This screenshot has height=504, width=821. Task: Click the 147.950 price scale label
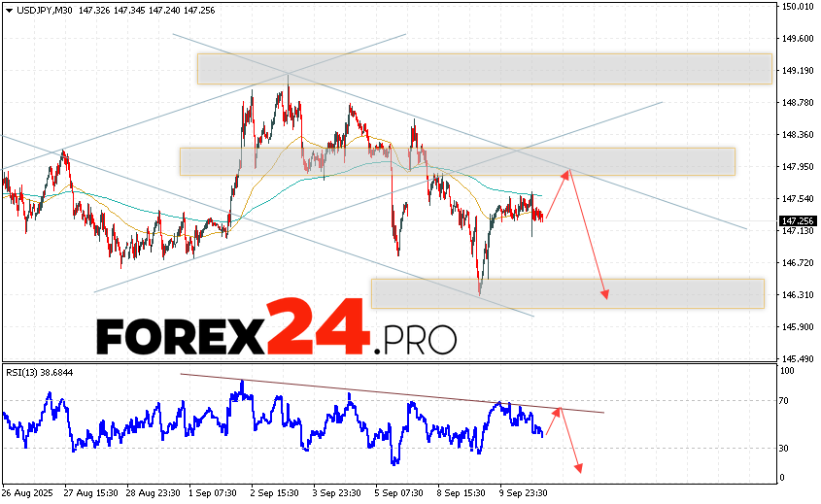click(798, 166)
